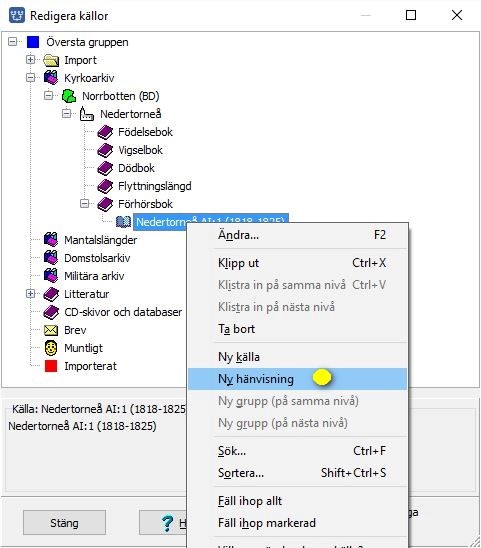Click the green Norrbotten (BD) map icon
Viewport: 481px width, 548px height.
click(x=69, y=96)
